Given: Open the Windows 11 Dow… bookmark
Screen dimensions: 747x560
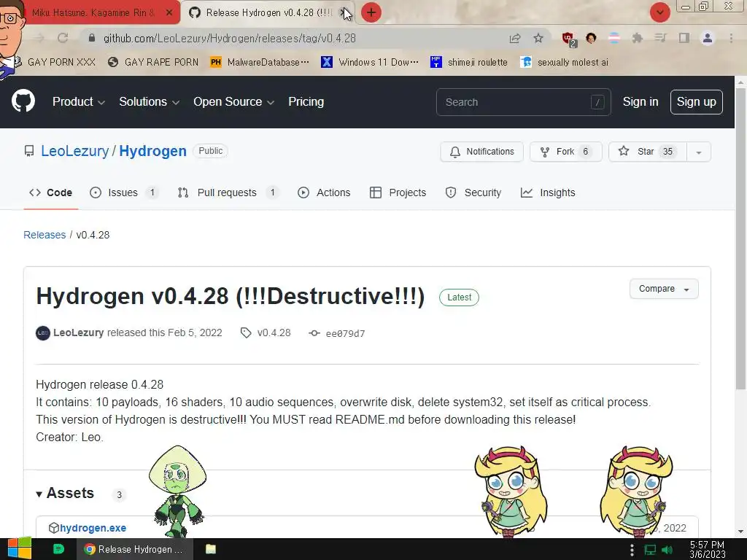Looking at the screenshot, I should pyautogui.click(x=370, y=63).
